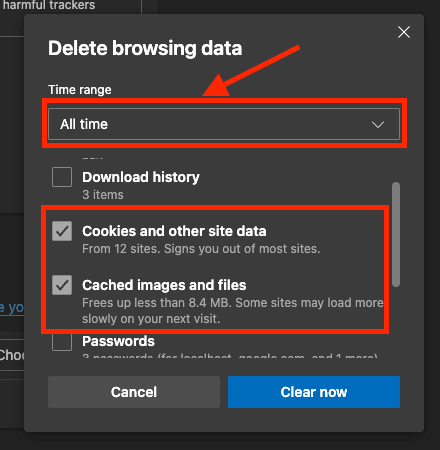Tick the Passwords checkbox
Image resolution: width=440 pixels, height=450 pixels.
62,342
